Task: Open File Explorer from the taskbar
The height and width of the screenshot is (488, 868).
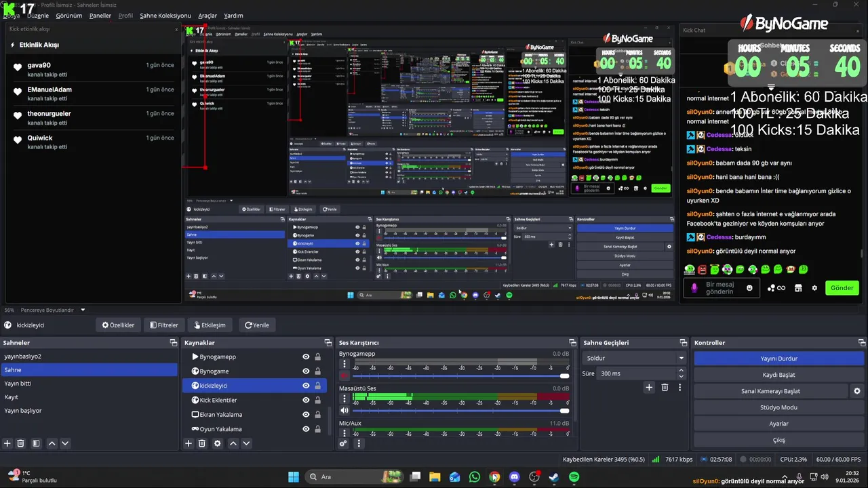Action: 435,477
